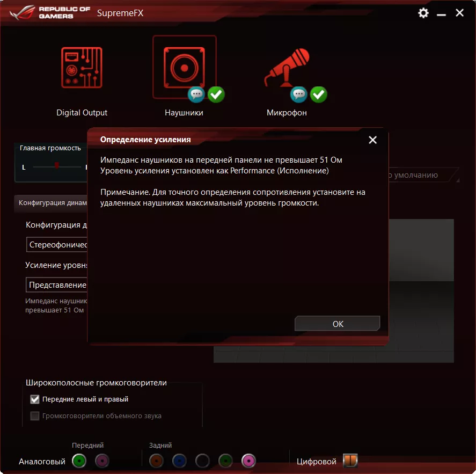
Task: Confirm the Определение усиления dialog with OK
Action: [337, 324]
